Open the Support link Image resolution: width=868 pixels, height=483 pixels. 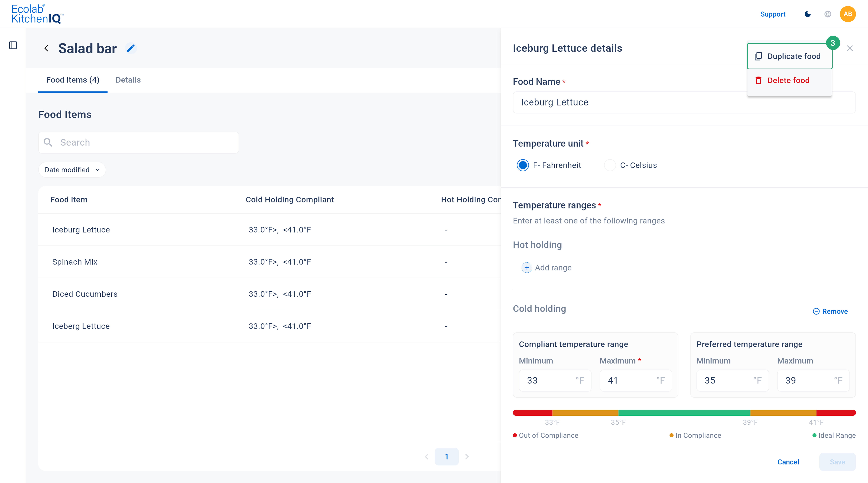click(x=773, y=14)
